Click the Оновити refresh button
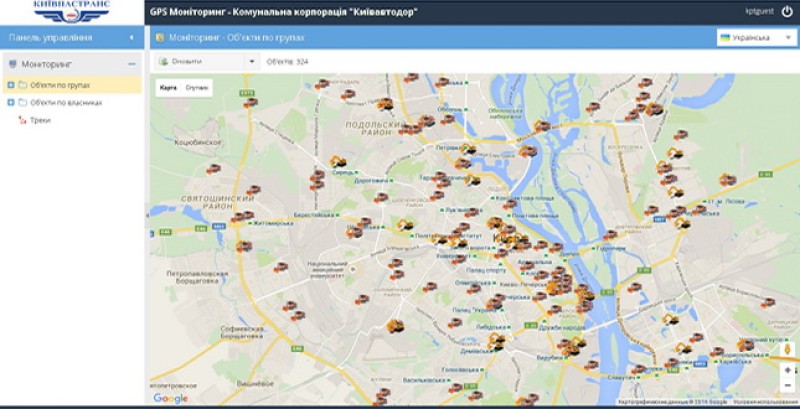This screenshot has width=800, height=409. tap(201, 62)
